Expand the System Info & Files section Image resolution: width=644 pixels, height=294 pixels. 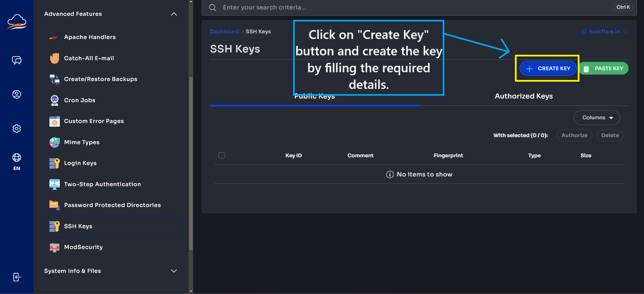point(174,271)
